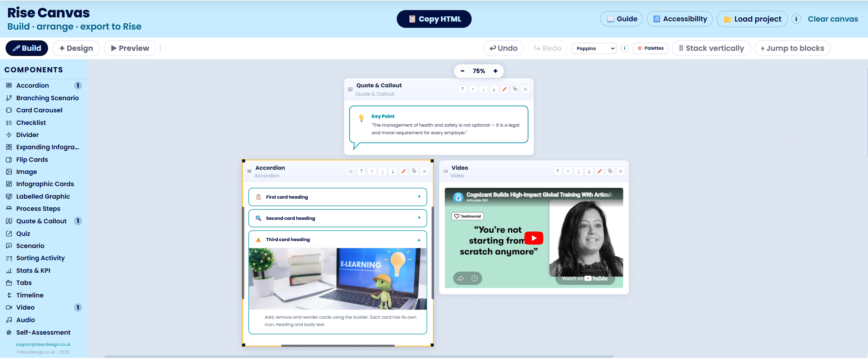Open font info icon next to Poppins
This screenshot has height=359, width=868.
coord(625,48)
